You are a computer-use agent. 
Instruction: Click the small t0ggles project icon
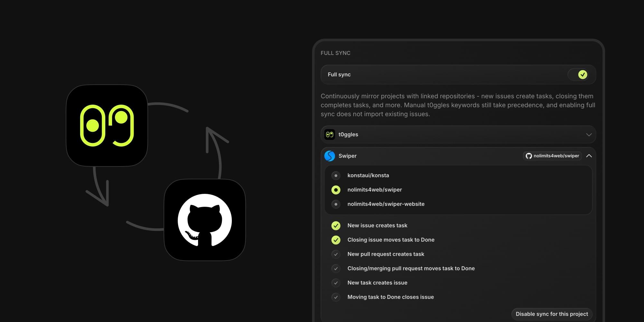point(329,135)
